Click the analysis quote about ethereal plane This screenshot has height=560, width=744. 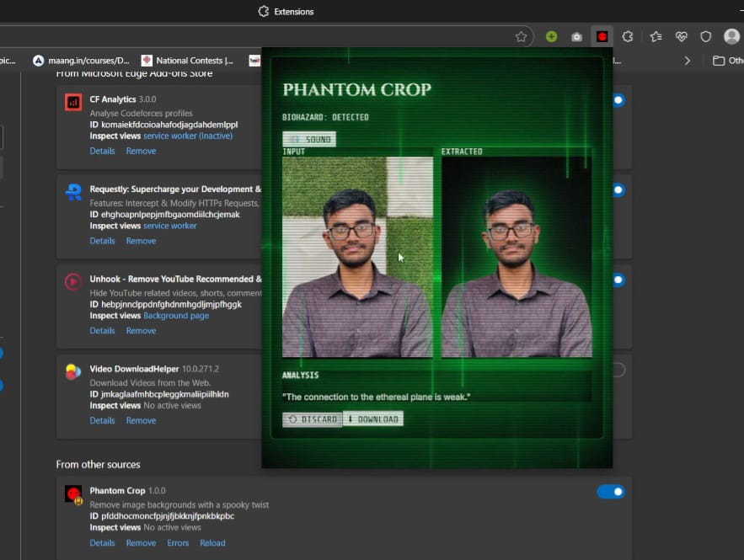click(377, 397)
